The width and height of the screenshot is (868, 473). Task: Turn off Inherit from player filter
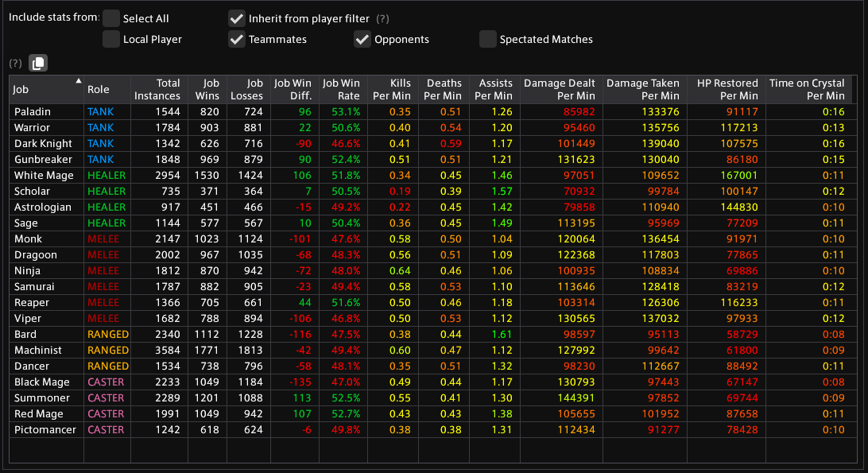[237, 18]
